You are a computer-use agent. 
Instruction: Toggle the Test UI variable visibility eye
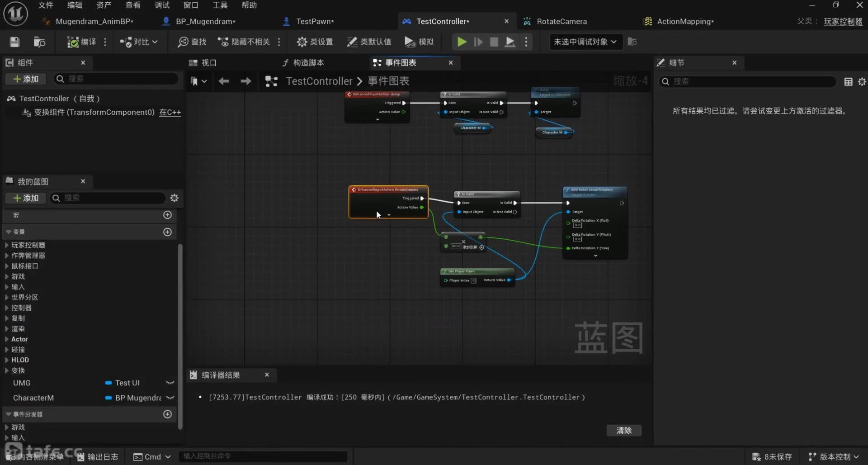(x=170, y=383)
